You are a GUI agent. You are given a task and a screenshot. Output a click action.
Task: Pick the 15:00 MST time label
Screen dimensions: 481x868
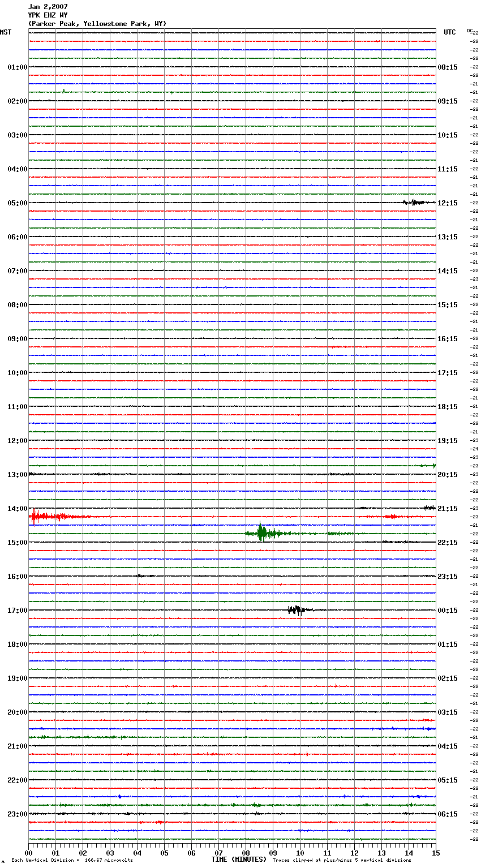coord(18,543)
